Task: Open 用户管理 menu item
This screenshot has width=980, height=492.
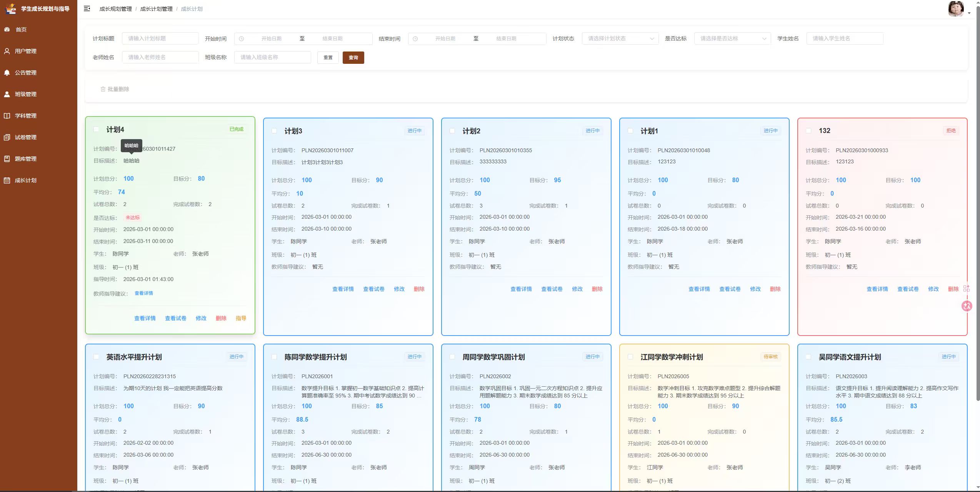Action: coord(38,51)
